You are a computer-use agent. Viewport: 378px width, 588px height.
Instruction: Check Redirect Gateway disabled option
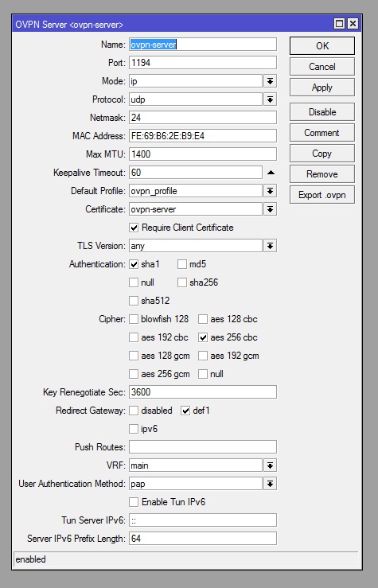click(x=134, y=411)
